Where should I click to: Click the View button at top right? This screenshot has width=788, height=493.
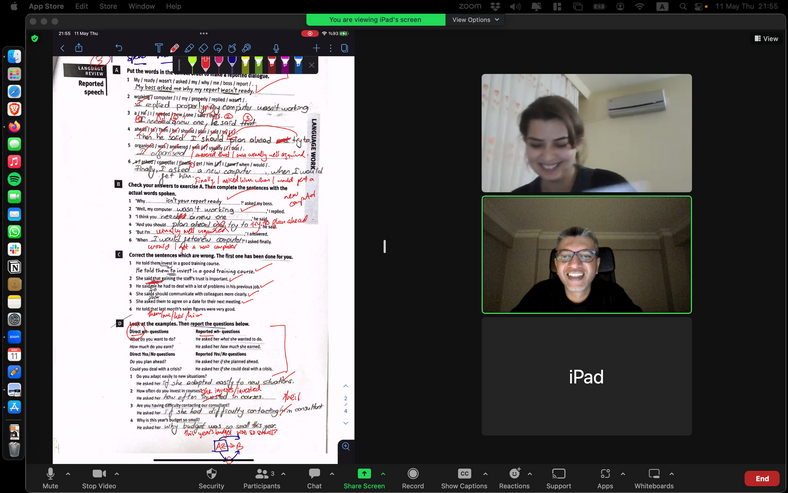click(x=766, y=38)
